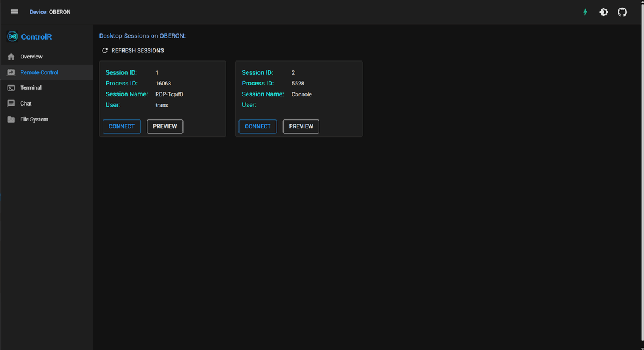The height and width of the screenshot is (350, 644).
Task: Preview the RDP-Tcp#0 session
Action: click(165, 126)
